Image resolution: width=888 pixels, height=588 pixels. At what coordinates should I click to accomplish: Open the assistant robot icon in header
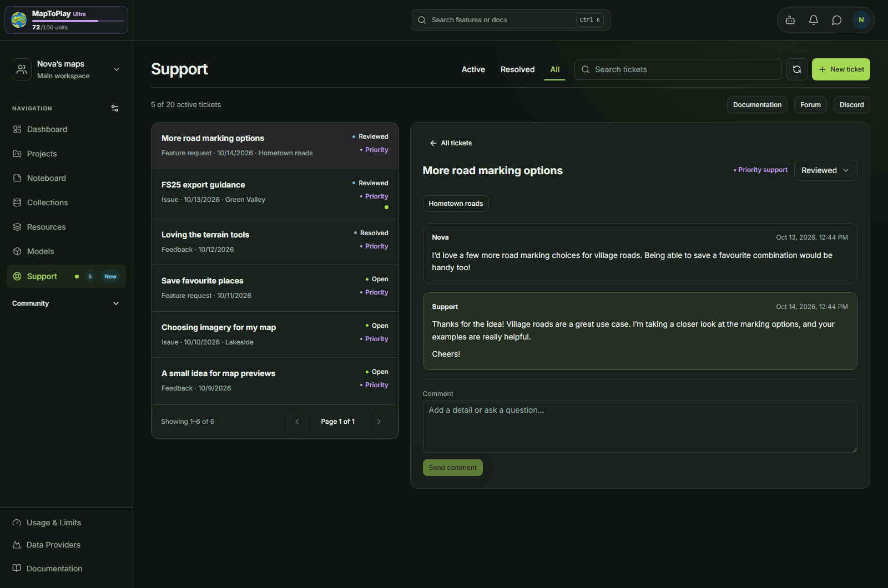coord(790,20)
